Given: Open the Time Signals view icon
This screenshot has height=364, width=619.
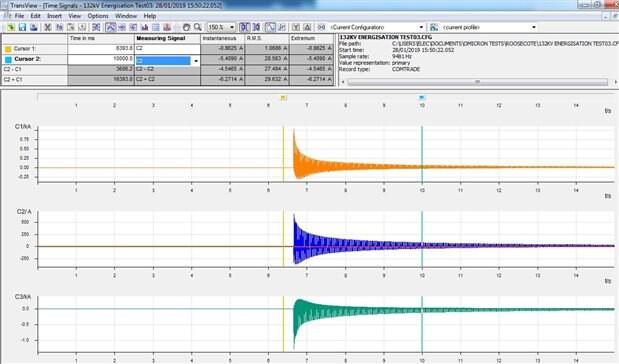Looking at the screenshot, I should pyautogui.click(x=111, y=27).
